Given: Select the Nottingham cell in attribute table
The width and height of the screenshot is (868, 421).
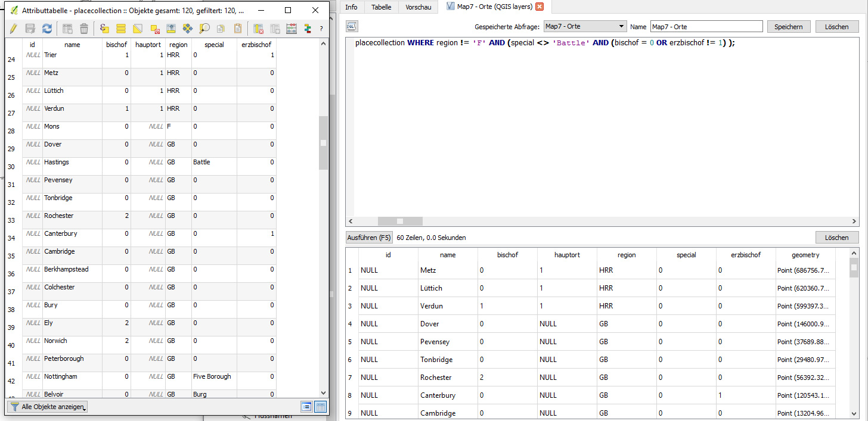Looking at the screenshot, I should click(x=72, y=381).
